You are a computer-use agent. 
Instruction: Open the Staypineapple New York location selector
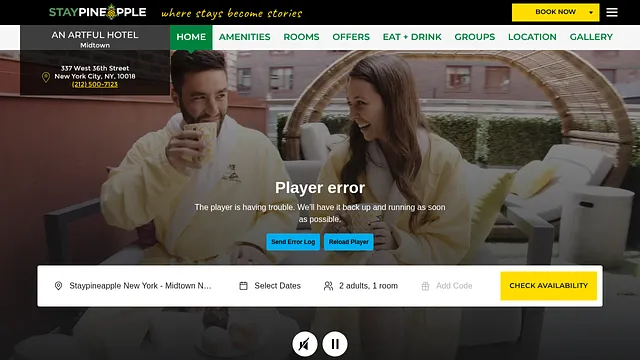coord(133,286)
